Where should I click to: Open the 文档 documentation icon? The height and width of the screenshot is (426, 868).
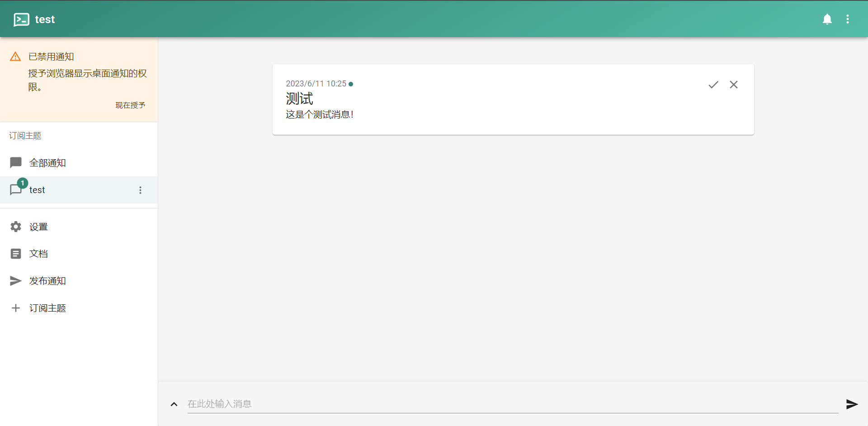[16, 254]
